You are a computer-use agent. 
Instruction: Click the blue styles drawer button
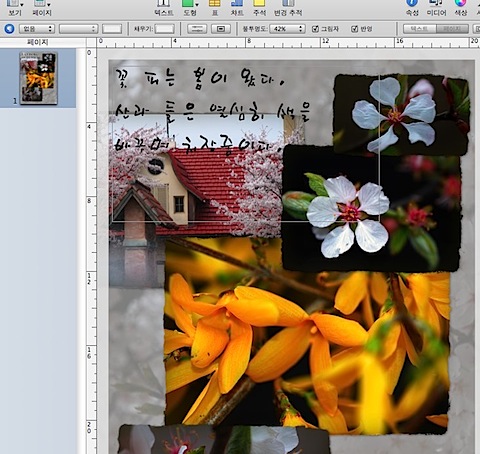(x=9, y=29)
